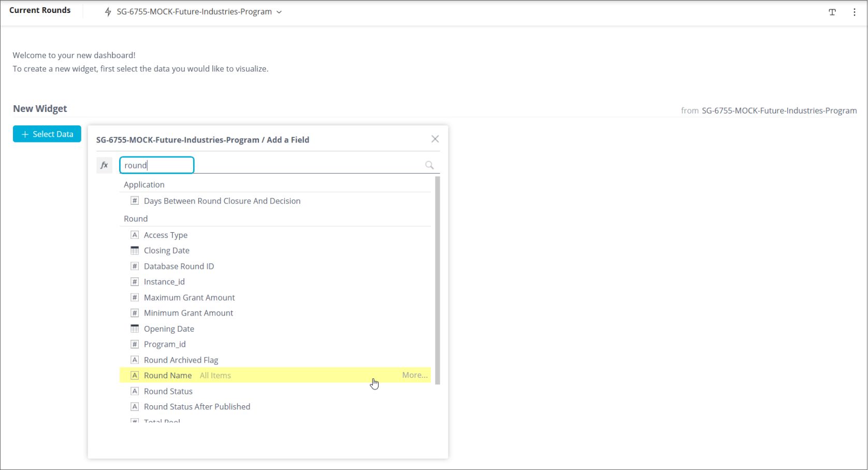Open the Current Rounds dashboard title
This screenshot has width=868, height=470.
tap(40, 10)
